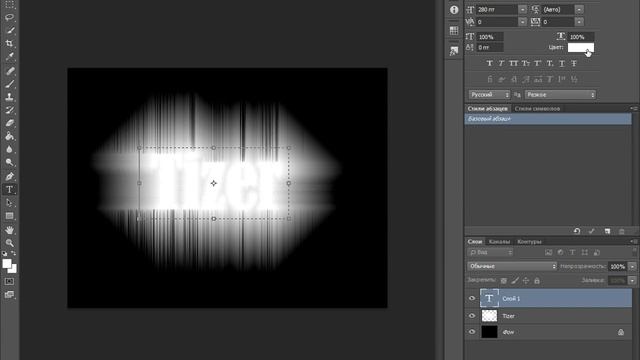Select the Eyedropper tool
The height and width of the screenshot is (360, 640).
point(9,56)
